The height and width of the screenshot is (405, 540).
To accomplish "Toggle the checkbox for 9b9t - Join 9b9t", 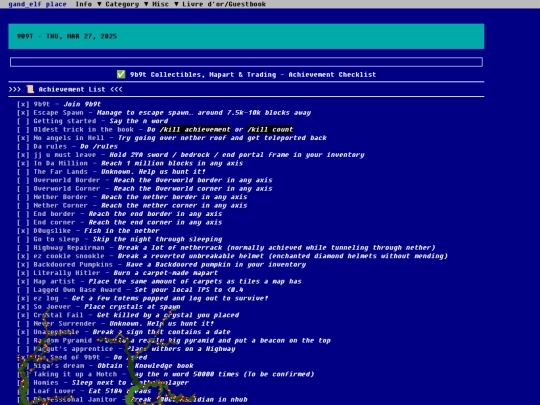I will pos(23,104).
